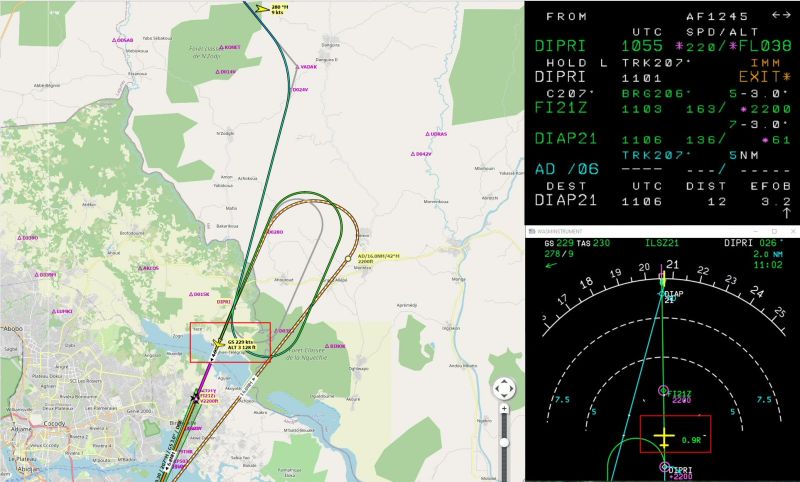Select the white DIPRI hold line on MCDU
Image resolution: width=800 pixels, height=482 pixels.
[x=560, y=77]
